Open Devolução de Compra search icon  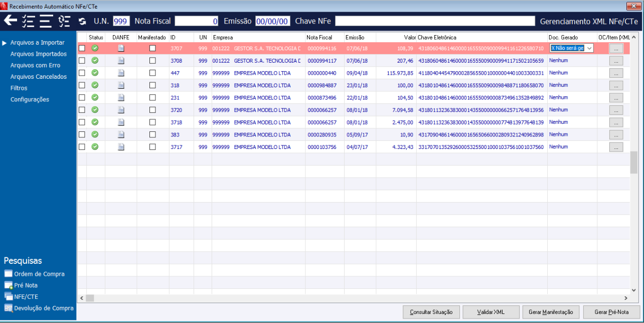click(x=8, y=308)
